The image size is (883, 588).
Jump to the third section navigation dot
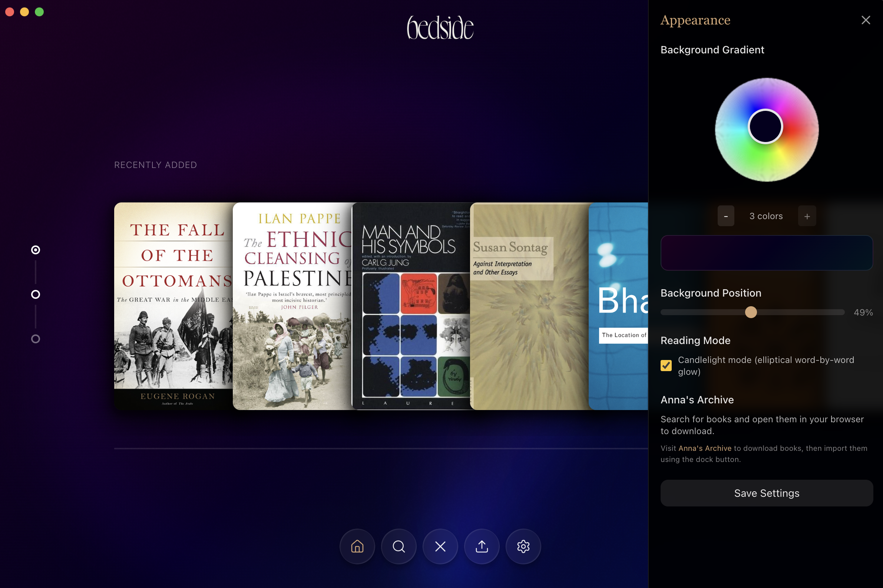tap(36, 339)
